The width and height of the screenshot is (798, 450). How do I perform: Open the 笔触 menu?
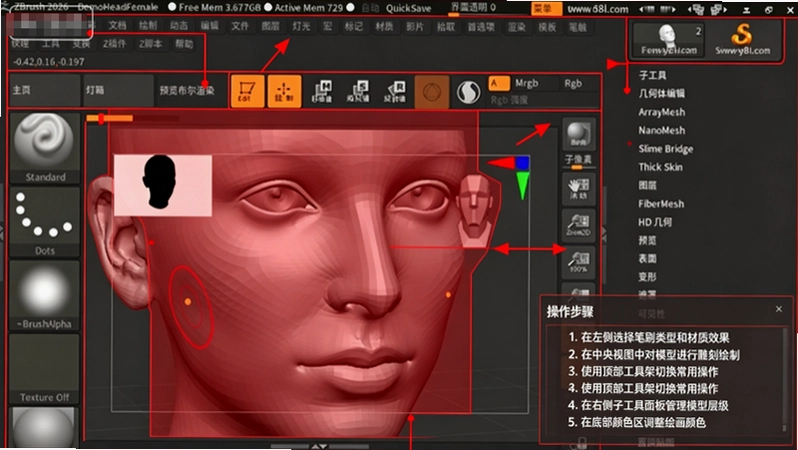tap(578, 26)
